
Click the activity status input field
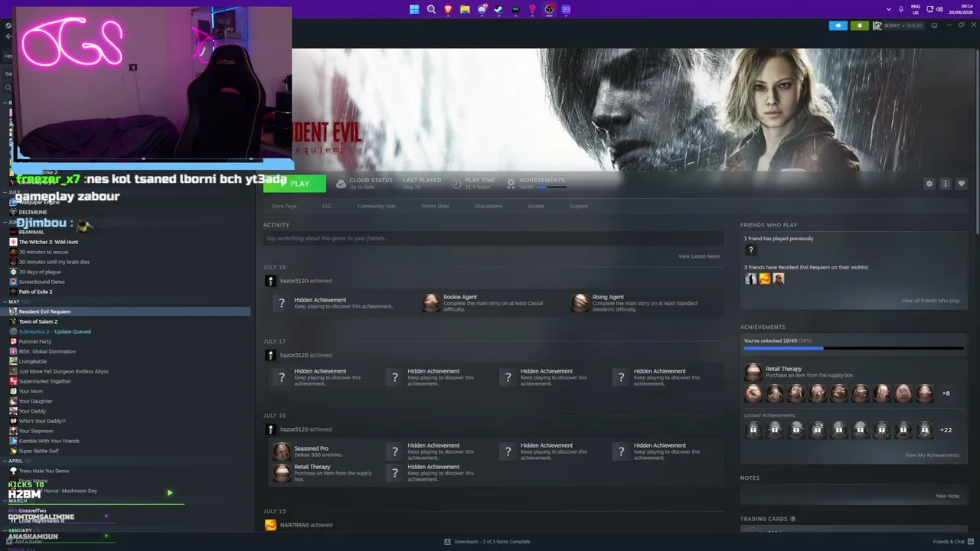(493, 239)
